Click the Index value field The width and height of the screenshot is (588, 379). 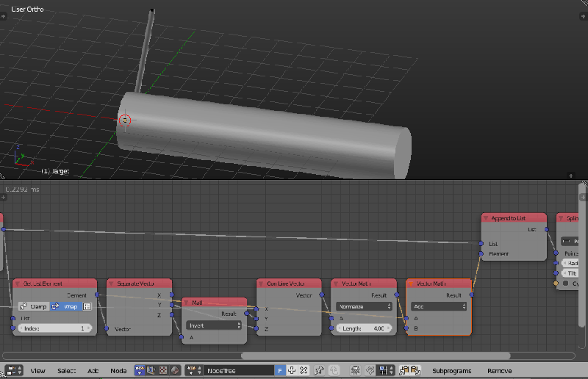pos(54,328)
